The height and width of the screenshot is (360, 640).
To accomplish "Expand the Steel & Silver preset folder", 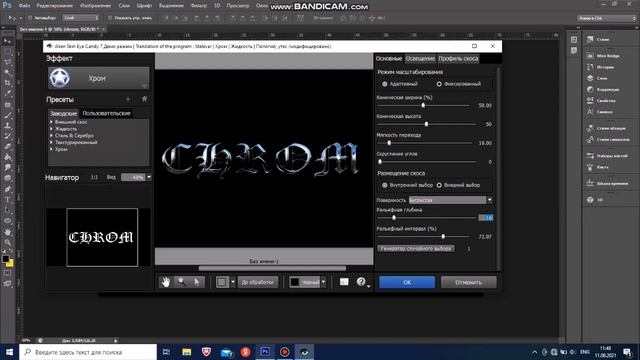I will (51, 136).
